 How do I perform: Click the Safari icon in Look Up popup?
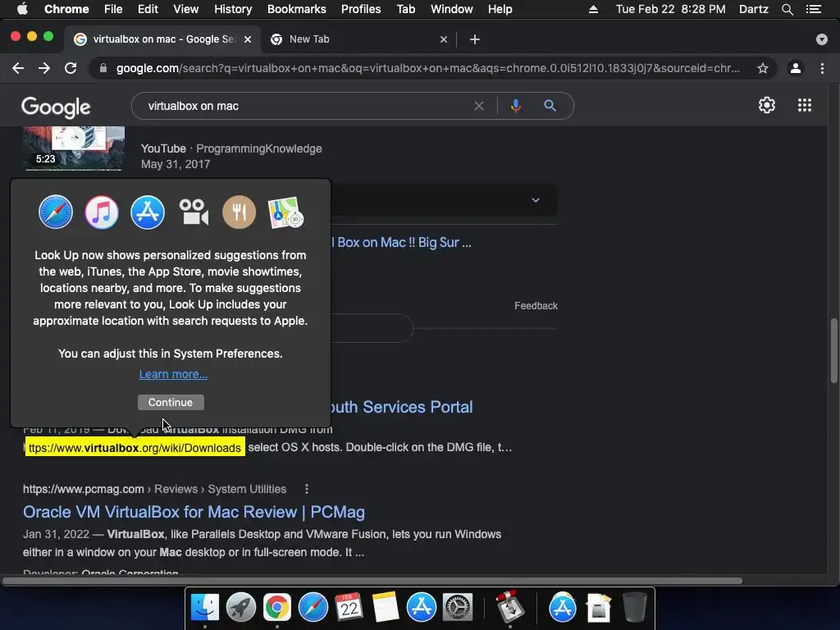(x=56, y=212)
